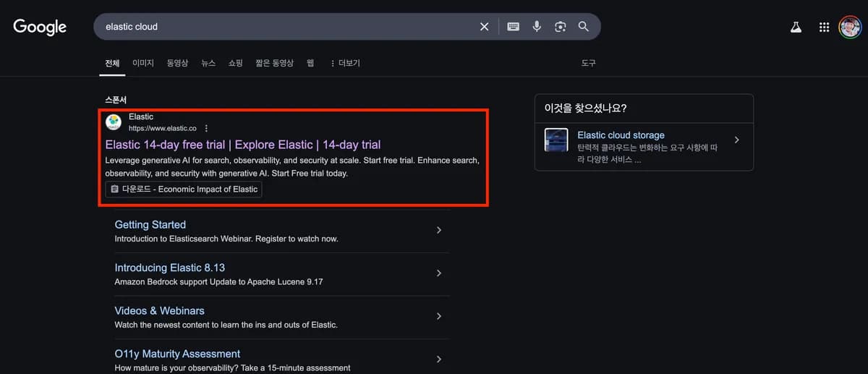Click the 탄력적 클라우드는 description text
The image size is (868, 374).
point(647,153)
